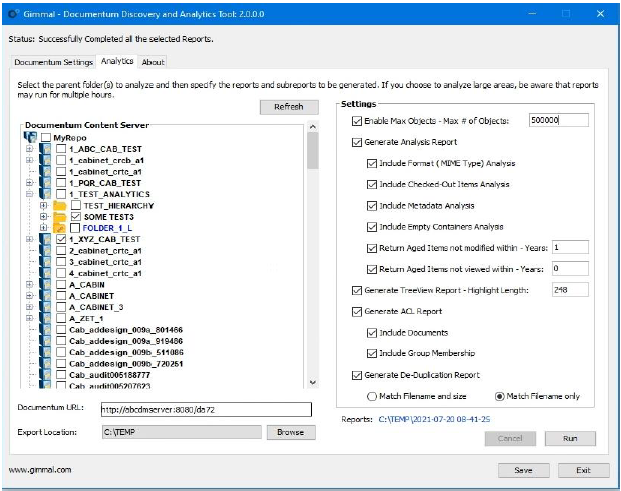Switch to the Documentum Settings tab
This screenshot has width=621, height=491.
click(x=53, y=62)
